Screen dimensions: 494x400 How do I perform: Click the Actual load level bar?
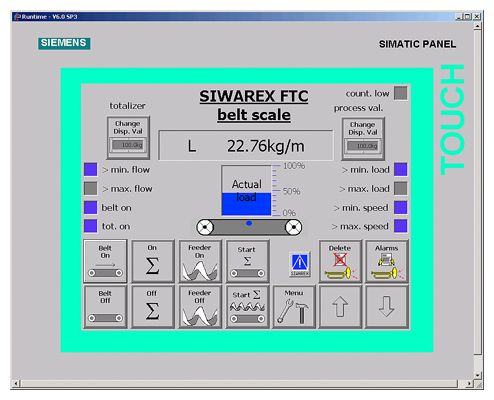[246, 190]
